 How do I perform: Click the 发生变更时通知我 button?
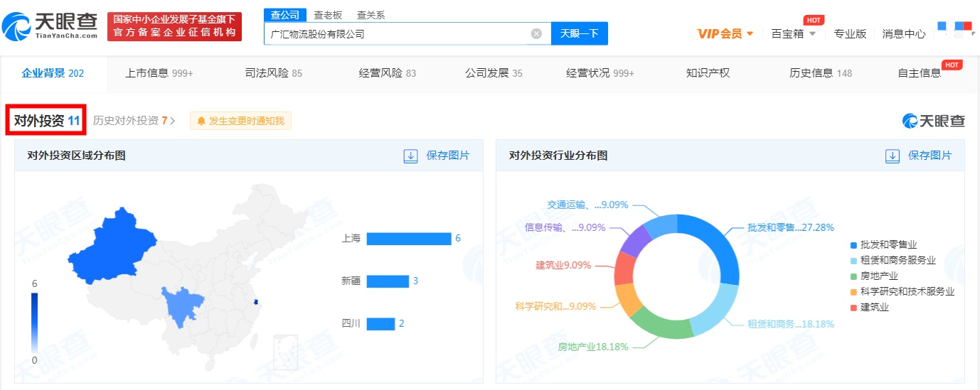240,121
